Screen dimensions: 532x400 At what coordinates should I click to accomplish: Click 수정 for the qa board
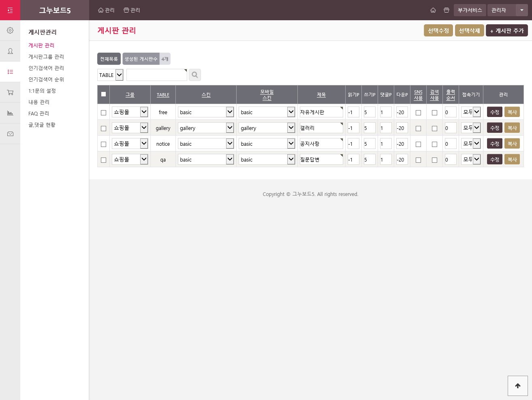494,160
